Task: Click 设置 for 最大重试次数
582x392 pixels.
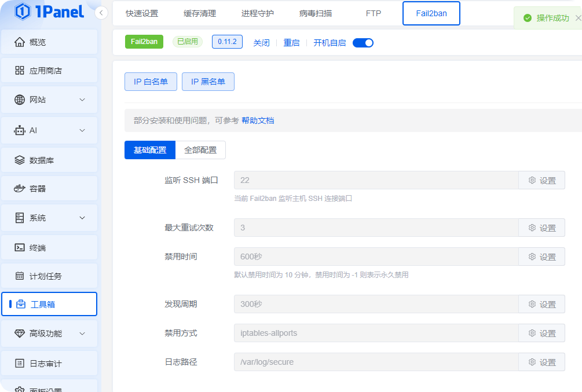Action: (x=542, y=228)
